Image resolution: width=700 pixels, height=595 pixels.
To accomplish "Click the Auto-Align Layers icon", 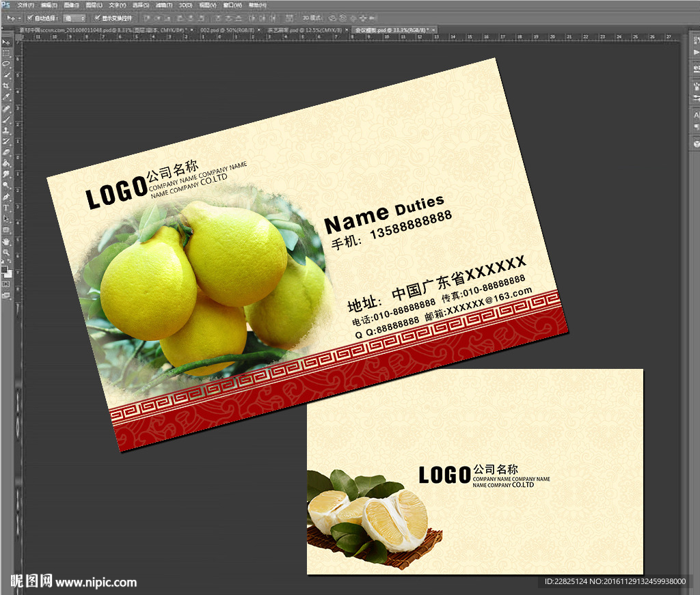I will 289,18.
